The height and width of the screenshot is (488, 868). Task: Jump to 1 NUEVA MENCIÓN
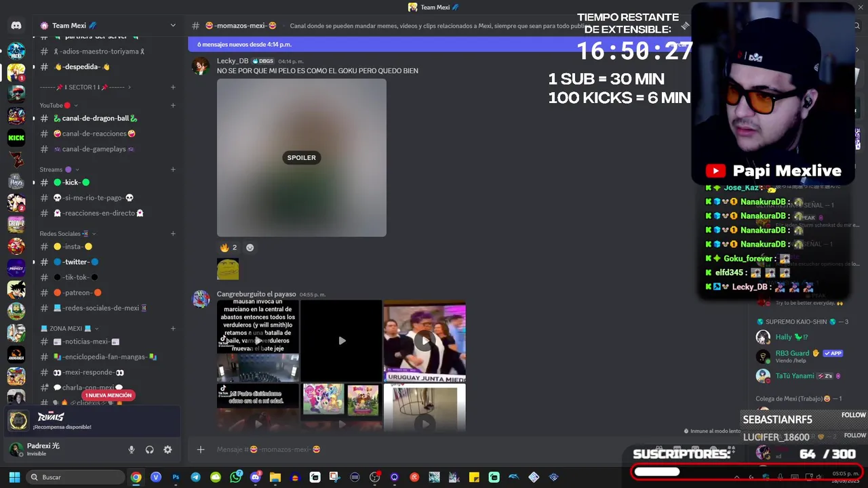click(x=108, y=395)
